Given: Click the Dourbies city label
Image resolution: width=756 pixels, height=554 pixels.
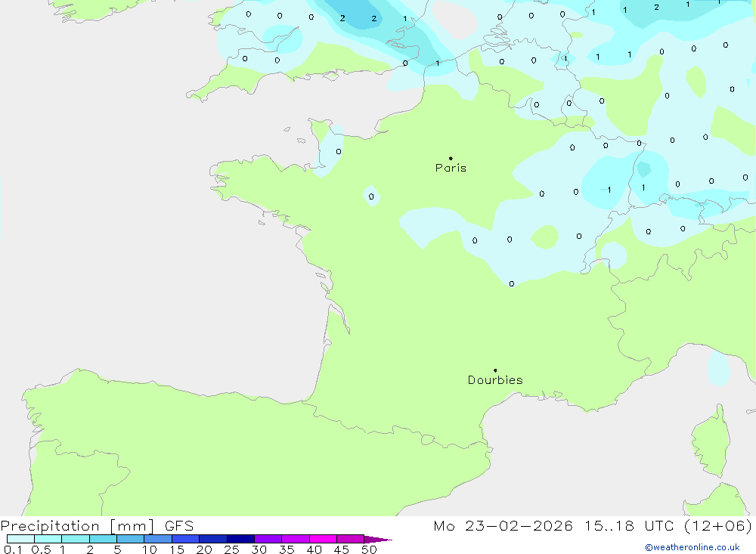Looking at the screenshot, I should click(495, 380).
